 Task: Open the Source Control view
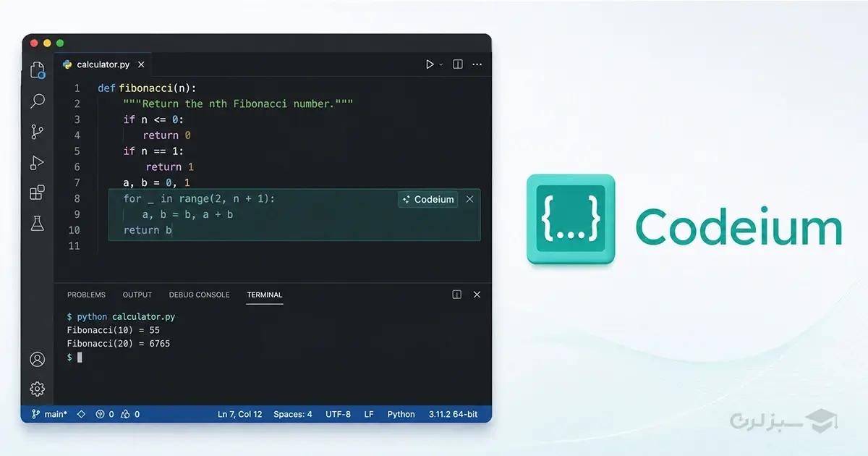pos(38,132)
